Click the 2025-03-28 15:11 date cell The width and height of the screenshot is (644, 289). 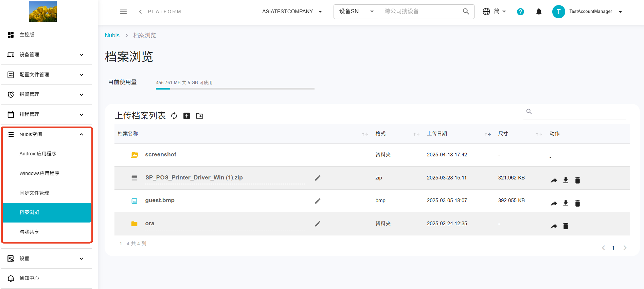[x=447, y=178]
